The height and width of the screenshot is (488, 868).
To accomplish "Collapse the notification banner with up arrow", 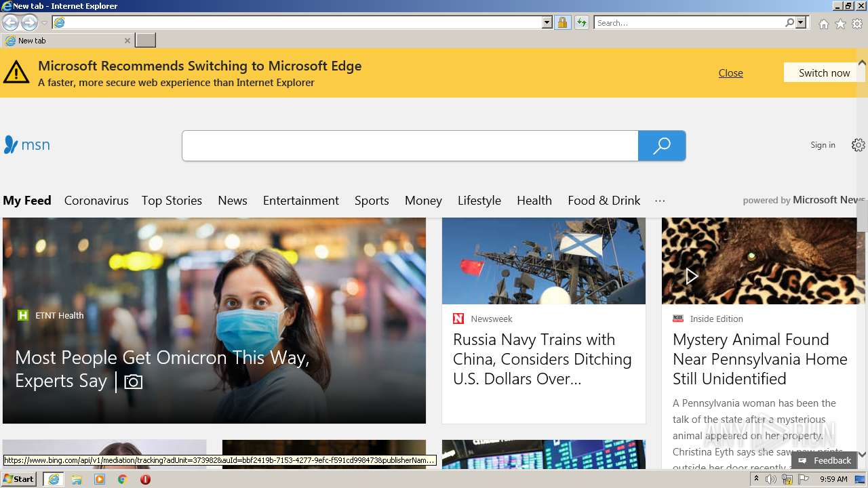I will (x=862, y=62).
